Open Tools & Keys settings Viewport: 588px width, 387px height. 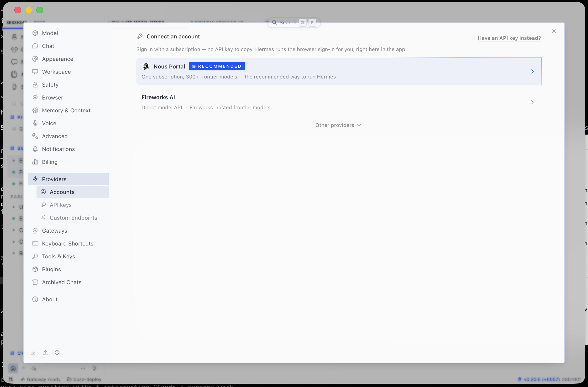[x=68, y=256]
